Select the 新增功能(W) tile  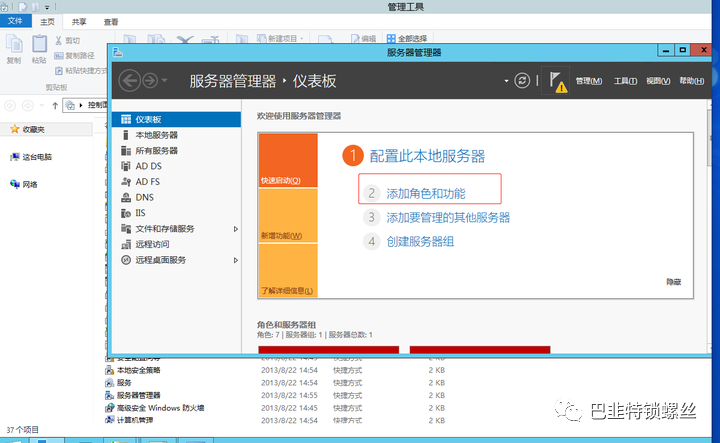tap(288, 215)
